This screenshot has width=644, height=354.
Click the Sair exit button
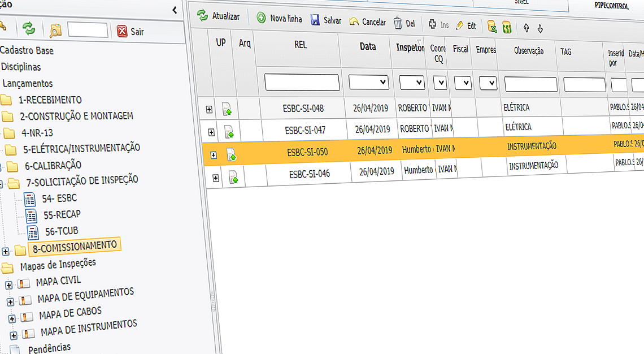coord(130,32)
